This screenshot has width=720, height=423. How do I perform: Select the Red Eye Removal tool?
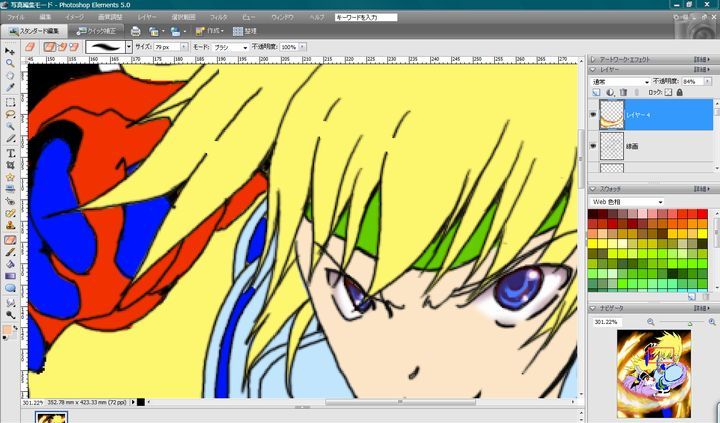(10, 201)
